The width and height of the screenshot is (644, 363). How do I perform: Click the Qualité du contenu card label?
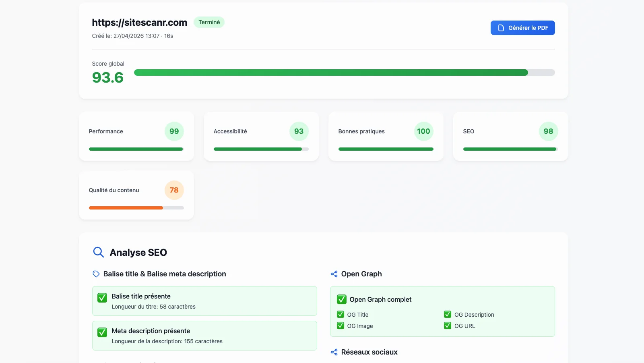pos(114,190)
